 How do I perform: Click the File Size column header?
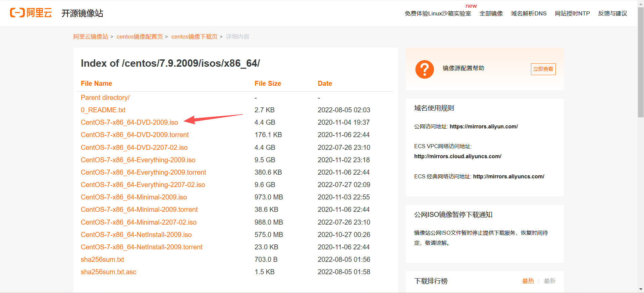pos(268,83)
